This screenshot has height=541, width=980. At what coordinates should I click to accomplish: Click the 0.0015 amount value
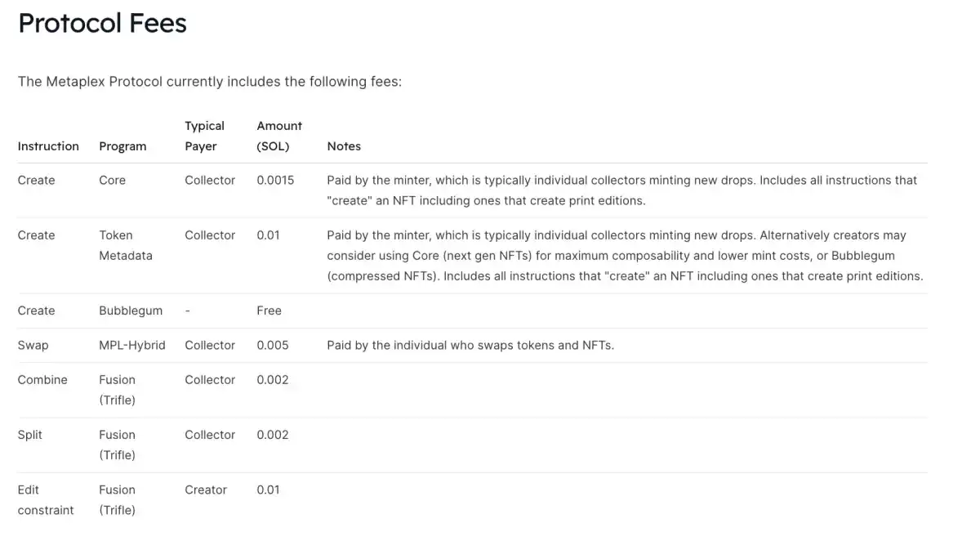click(x=275, y=180)
